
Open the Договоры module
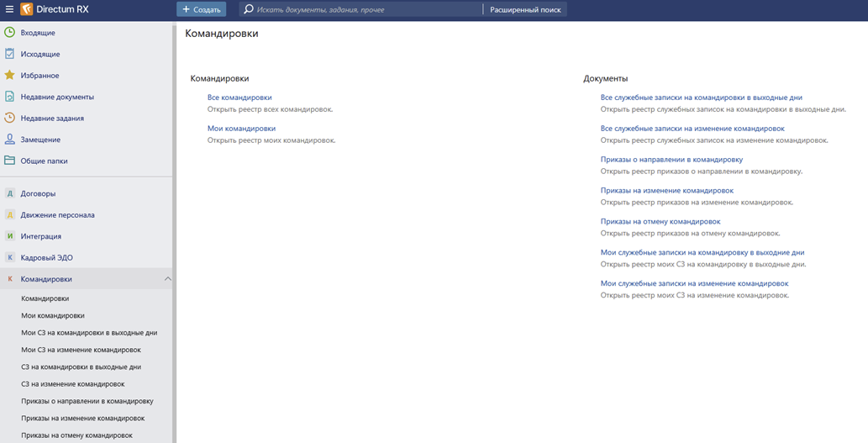pos(38,193)
